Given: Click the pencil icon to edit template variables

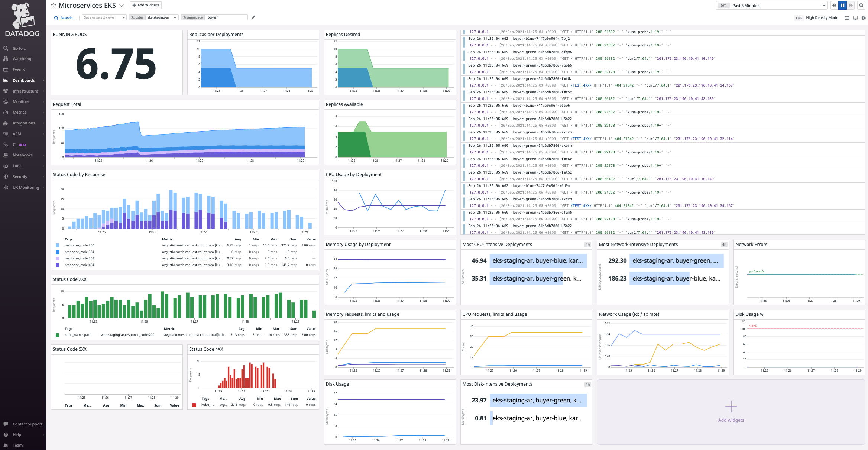Looking at the screenshot, I should click(253, 17).
